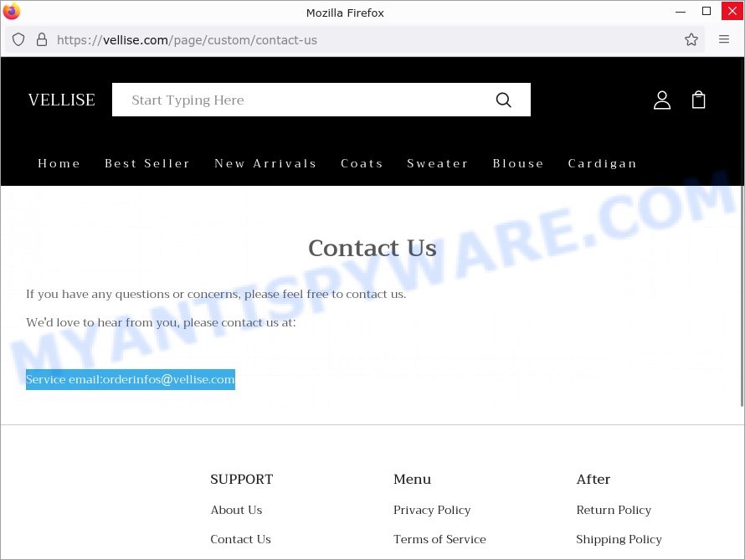Open the Return Policy link

[614, 510]
